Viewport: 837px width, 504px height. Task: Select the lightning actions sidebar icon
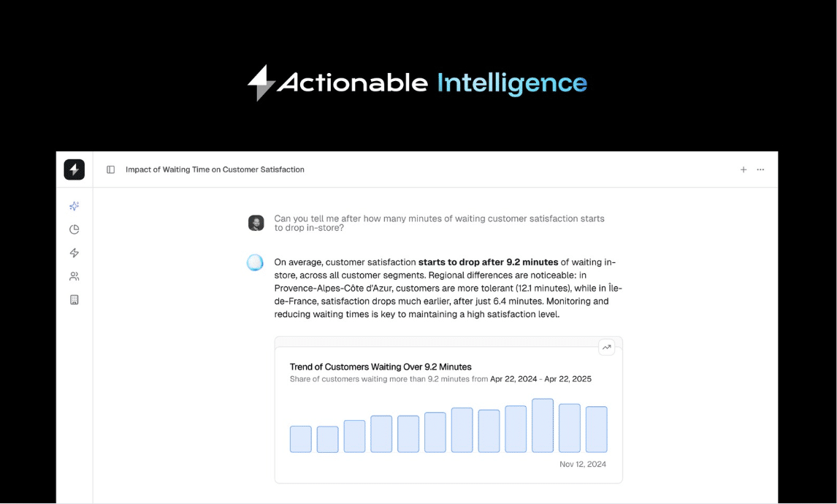(x=74, y=253)
